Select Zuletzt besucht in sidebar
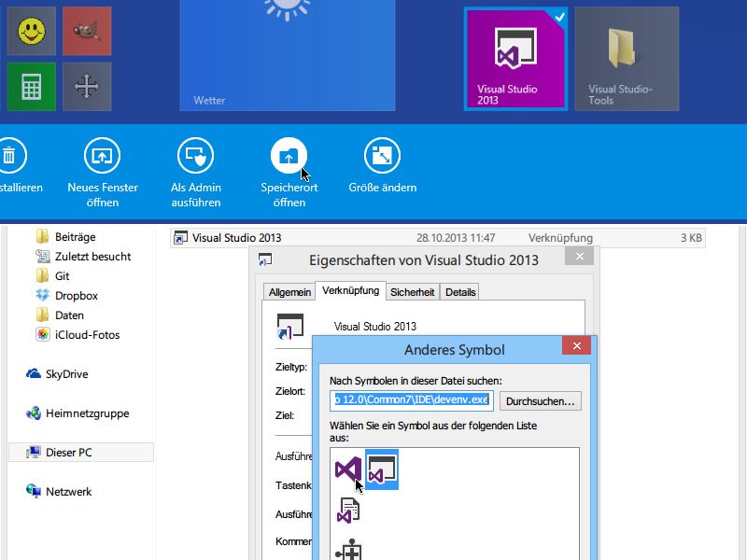The height and width of the screenshot is (560, 747). (83, 256)
